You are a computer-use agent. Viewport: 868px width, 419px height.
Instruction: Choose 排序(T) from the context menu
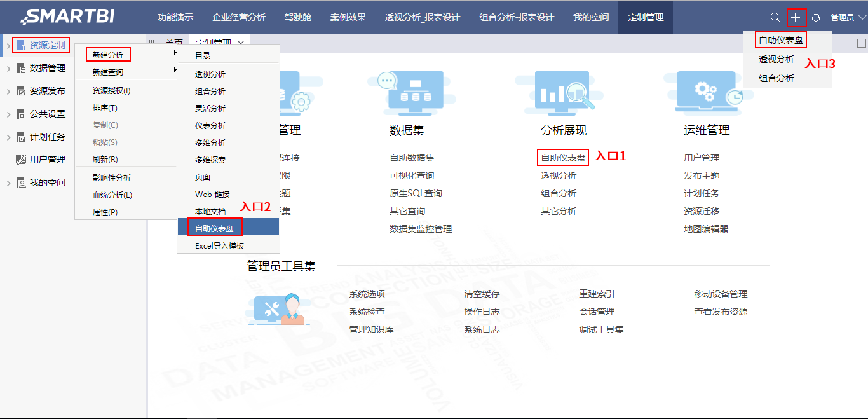click(x=105, y=107)
